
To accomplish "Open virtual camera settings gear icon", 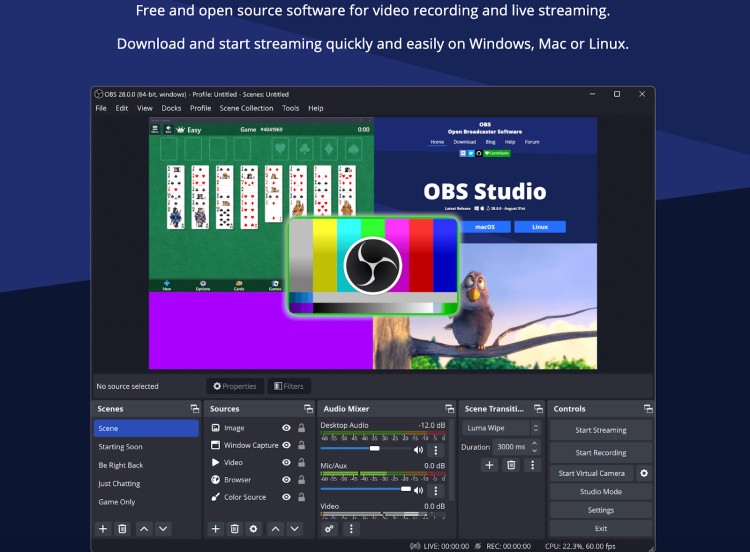I will [644, 473].
